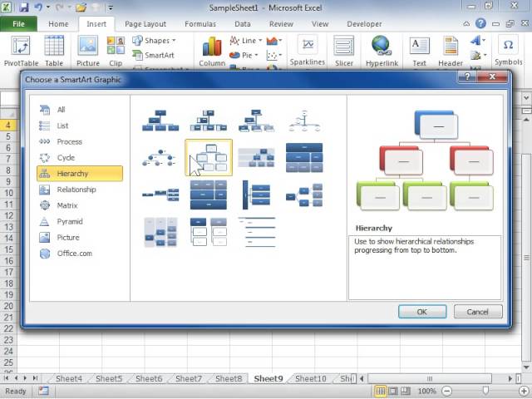Confirm the SmartArt dialog with OK

point(422,312)
